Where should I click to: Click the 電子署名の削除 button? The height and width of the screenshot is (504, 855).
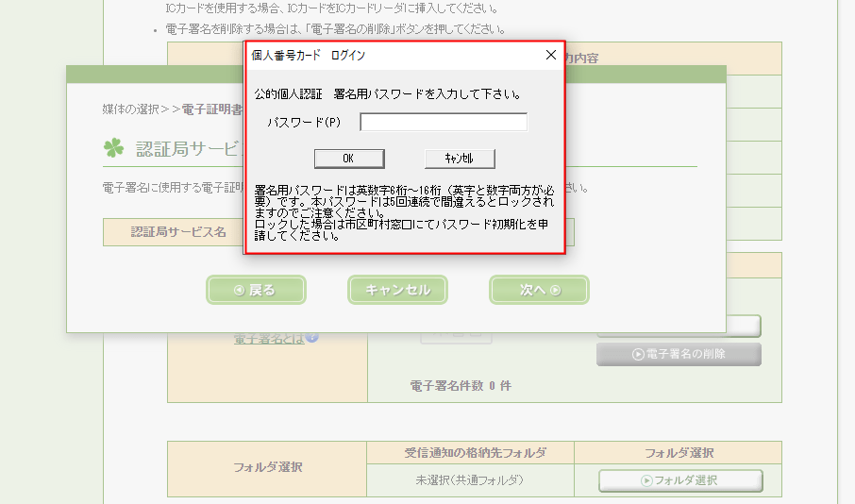pyautogui.click(x=679, y=354)
